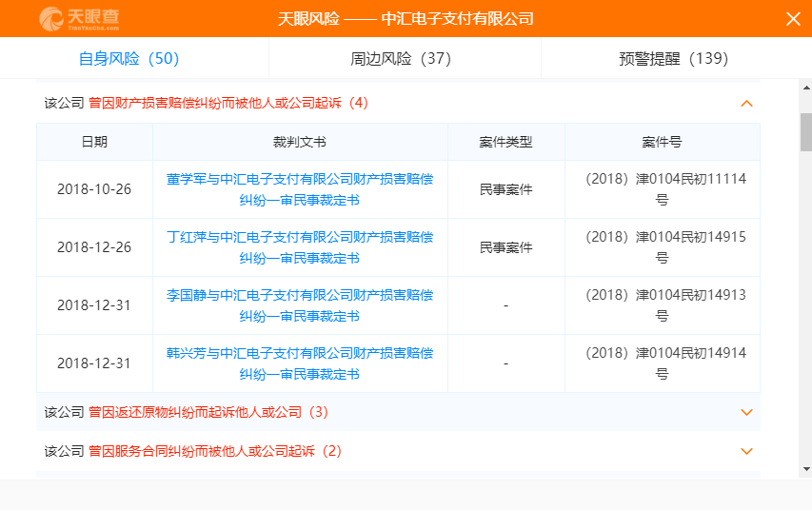Select the 2018-12-31 date in 韩兴芳 row

click(x=94, y=363)
